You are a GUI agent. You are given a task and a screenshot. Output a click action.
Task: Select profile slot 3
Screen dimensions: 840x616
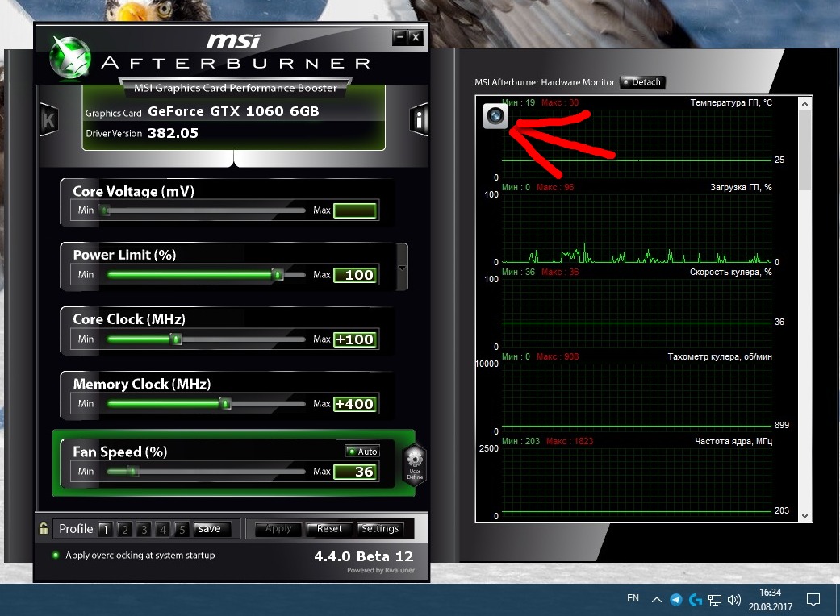click(144, 529)
